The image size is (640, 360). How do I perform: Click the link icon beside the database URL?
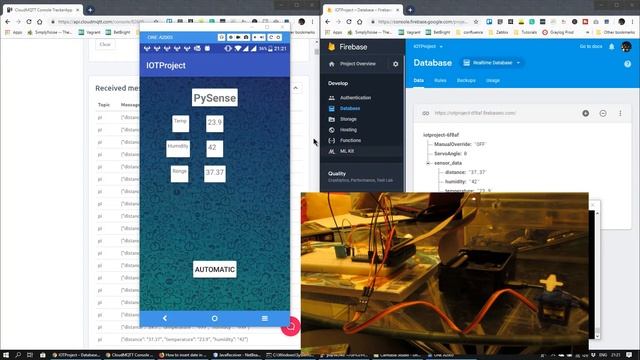pyautogui.click(x=426, y=113)
